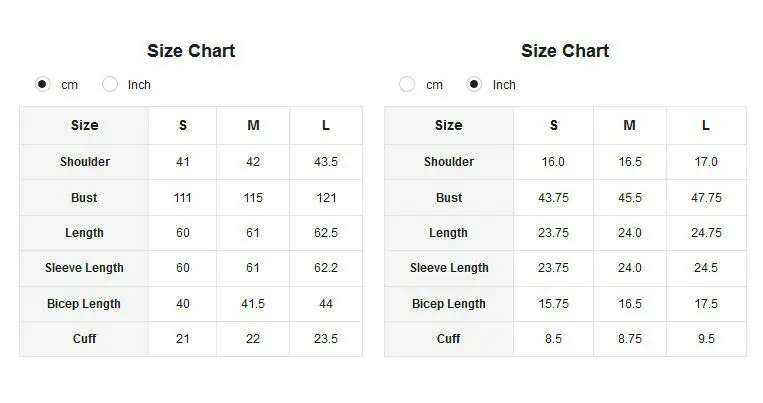Click the M column header in right chart
Viewport: 763px width, 403px height.
pyautogui.click(x=629, y=126)
